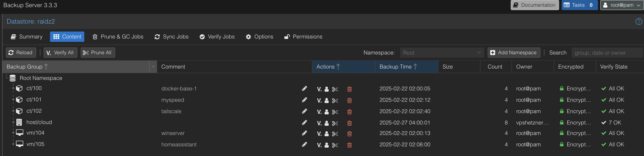Click the Add Namespace button
The height and width of the screenshot is (156, 644).
pos(514,53)
